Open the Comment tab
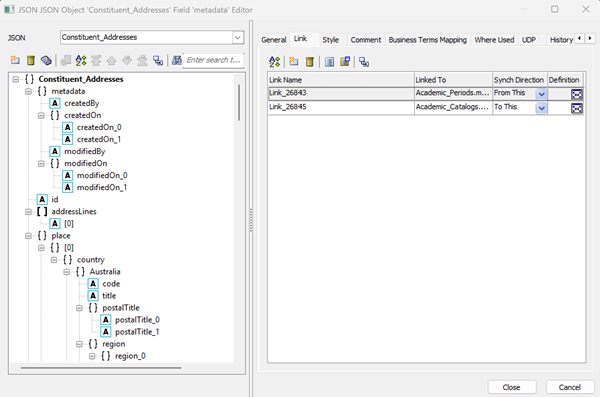Viewport: 600px width, 397px height. 366,40
